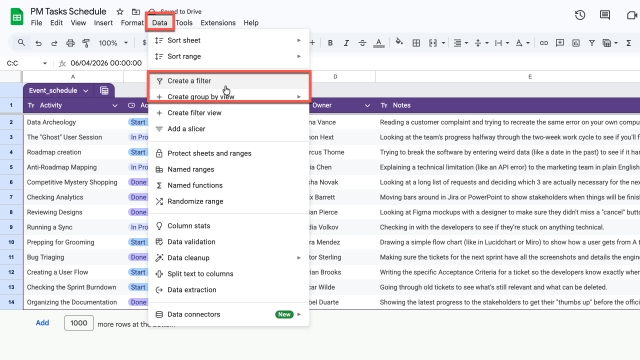640x360 pixels.
Task: Select Create filter view
Action: (229, 113)
